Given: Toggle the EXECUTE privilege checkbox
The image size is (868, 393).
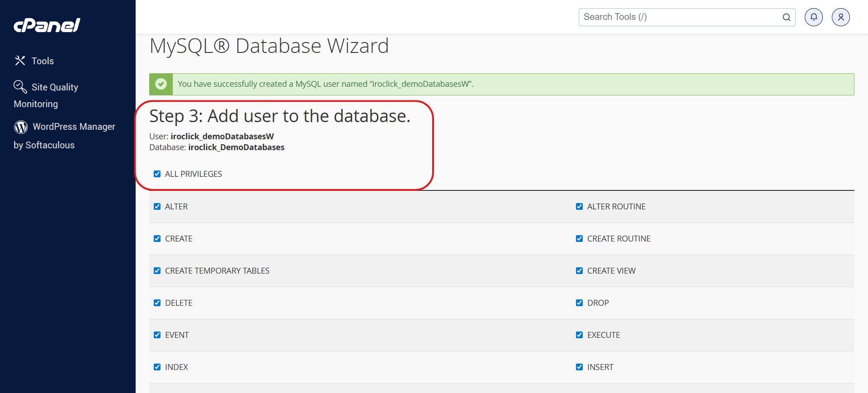Looking at the screenshot, I should [579, 335].
